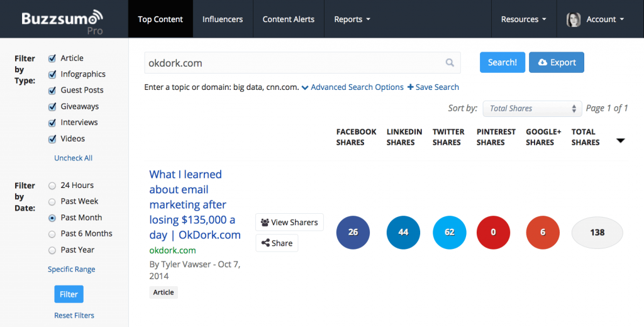Viewport: 644px width, 327px height.
Task: Click the total shares oval showing 138
Action: (x=597, y=233)
